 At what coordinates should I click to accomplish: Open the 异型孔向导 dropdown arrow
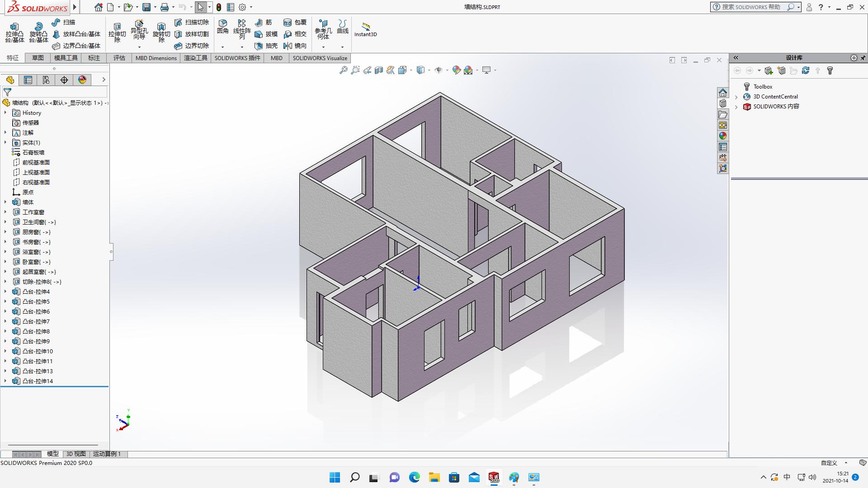(139, 47)
